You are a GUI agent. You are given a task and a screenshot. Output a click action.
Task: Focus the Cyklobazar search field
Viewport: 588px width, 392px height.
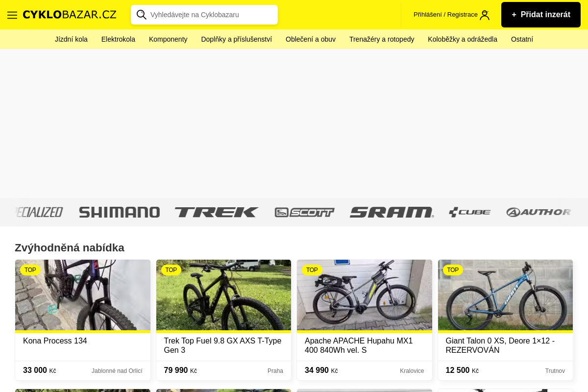click(211, 15)
